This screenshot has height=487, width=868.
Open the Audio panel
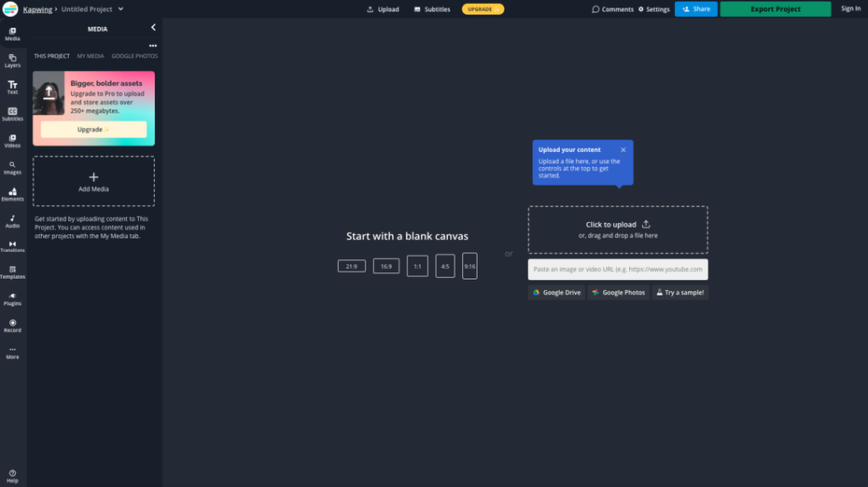[x=12, y=221]
